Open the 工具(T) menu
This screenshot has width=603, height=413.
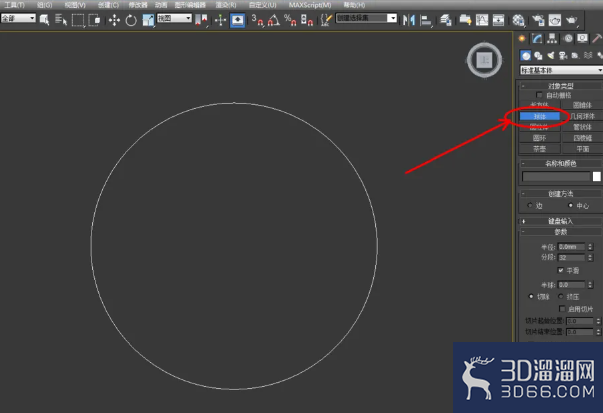[x=14, y=5]
